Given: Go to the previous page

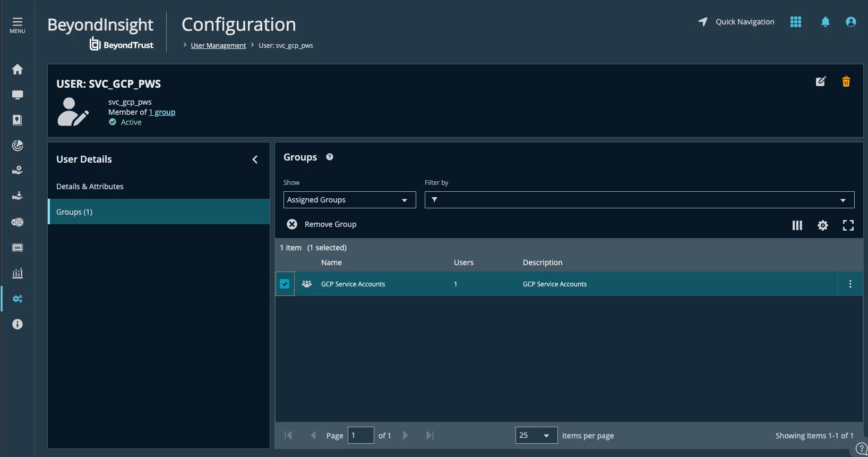Looking at the screenshot, I should pos(313,435).
